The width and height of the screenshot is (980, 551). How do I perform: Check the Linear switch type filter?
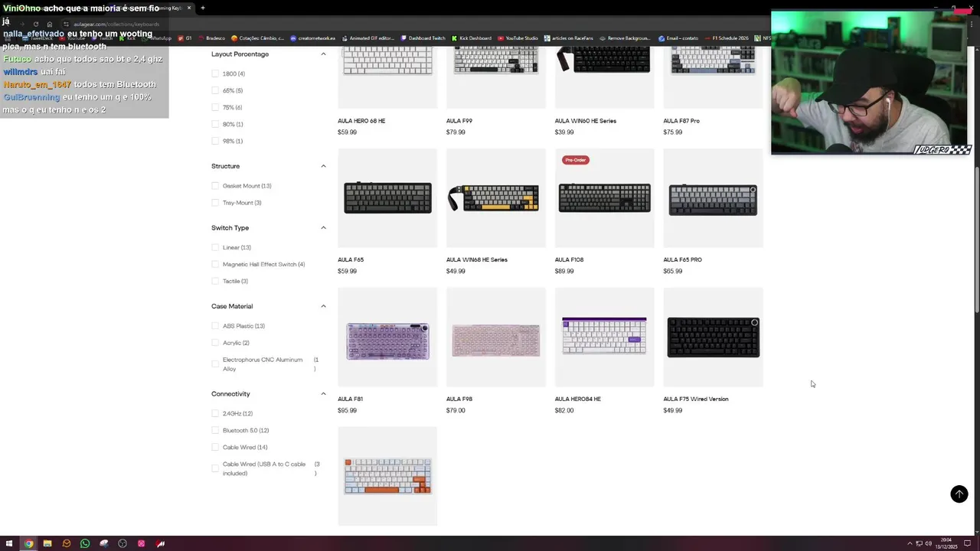pyautogui.click(x=215, y=247)
